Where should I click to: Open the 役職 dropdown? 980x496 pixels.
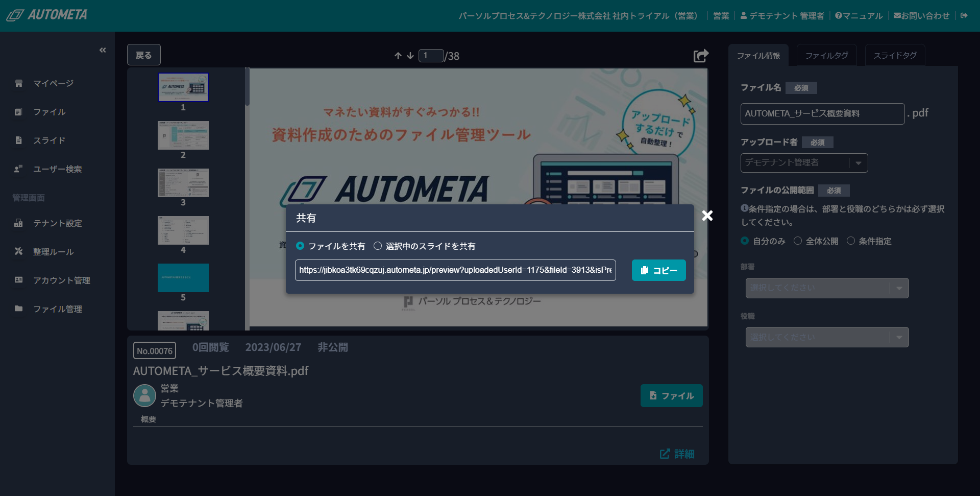coord(827,337)
